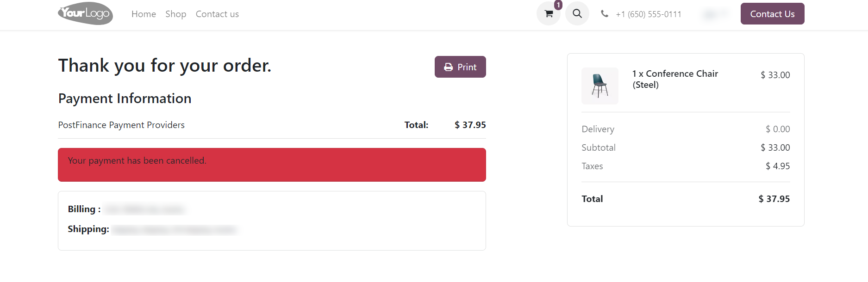Click the YourLogo site logo
The height and width of the screenshot is (282, 868).
click(x=85, y=13)
